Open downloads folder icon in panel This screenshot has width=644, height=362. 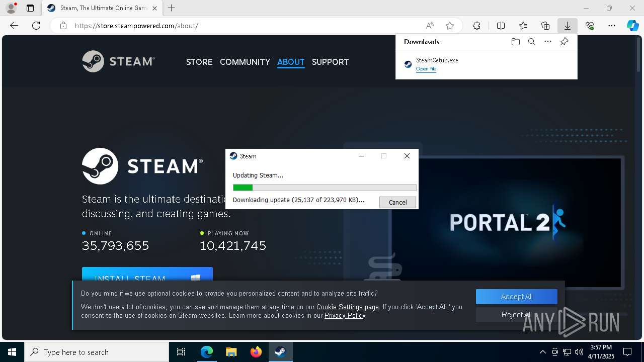[515, 42]
